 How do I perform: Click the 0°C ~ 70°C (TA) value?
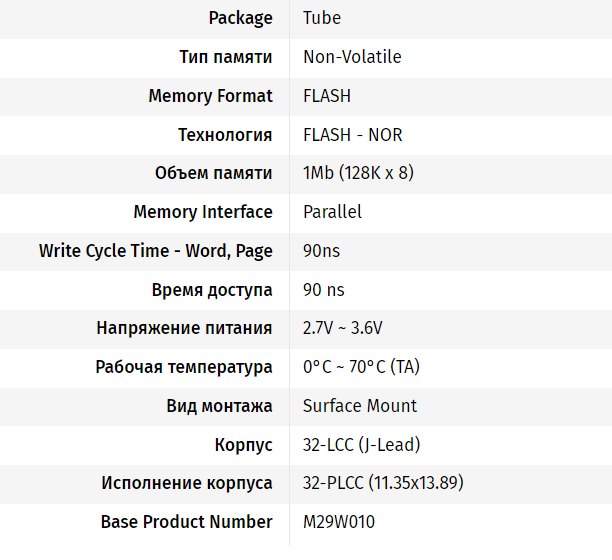pyautogui.click(x=361, y=367)
